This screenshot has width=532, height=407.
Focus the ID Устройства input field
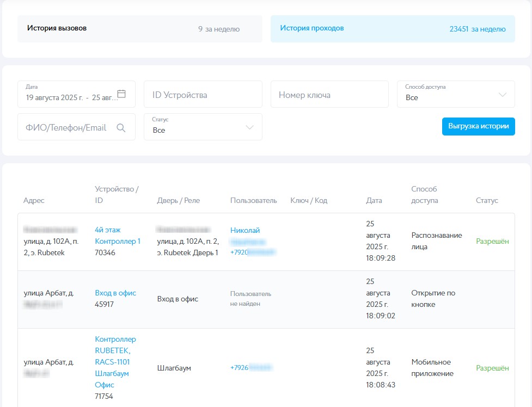[203, 95]
